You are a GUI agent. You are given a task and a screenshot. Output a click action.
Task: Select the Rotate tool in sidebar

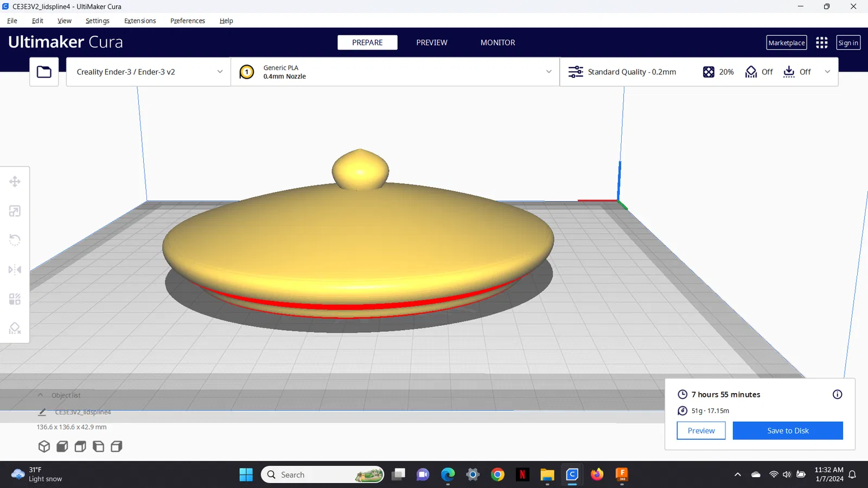click(15, 240)
